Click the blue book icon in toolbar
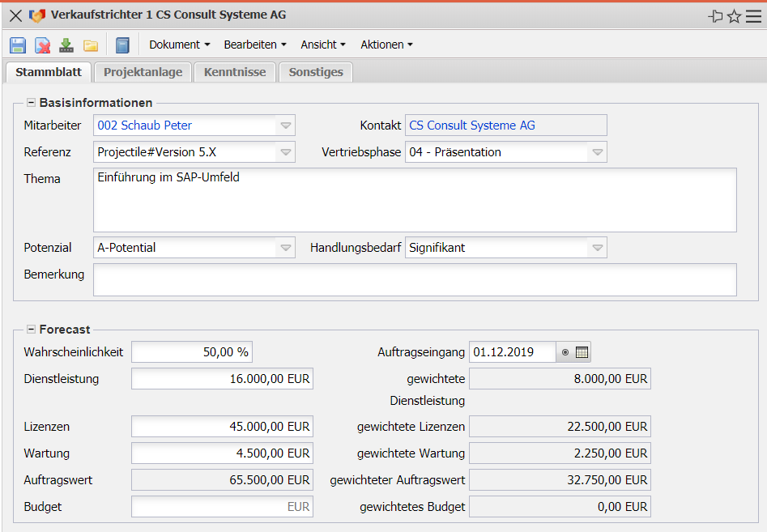This screenshot has height=532, width=767. click(x=122, y=45)
